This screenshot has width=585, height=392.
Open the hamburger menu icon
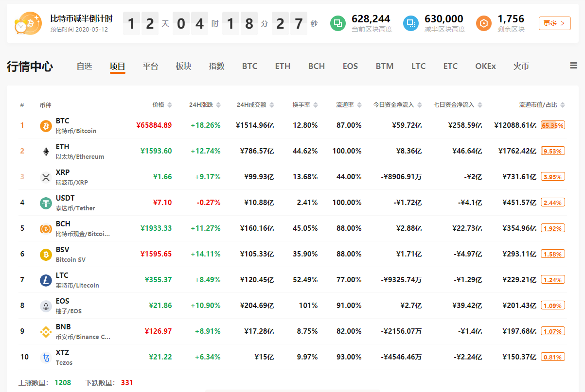tap(573, 66)
